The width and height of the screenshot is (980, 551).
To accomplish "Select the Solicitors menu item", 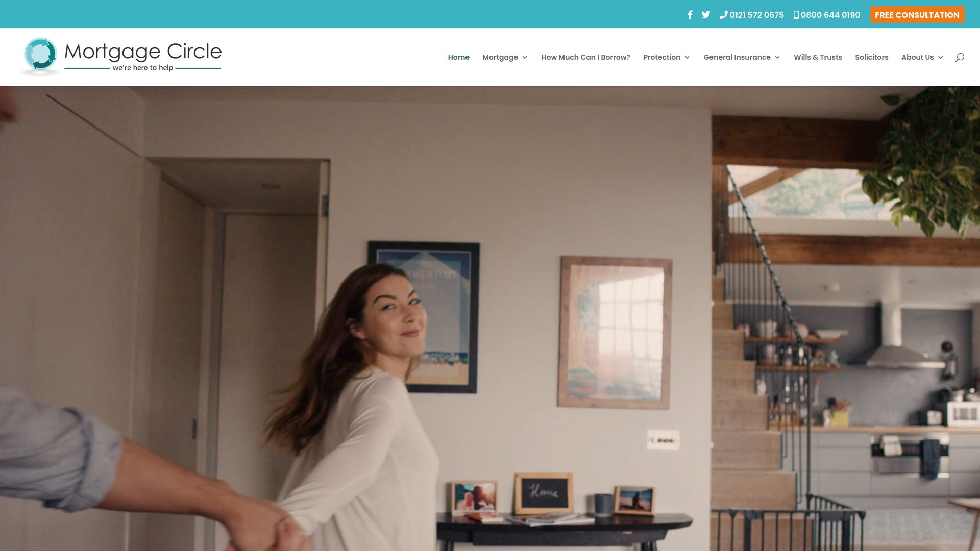I will coord(872,57).
